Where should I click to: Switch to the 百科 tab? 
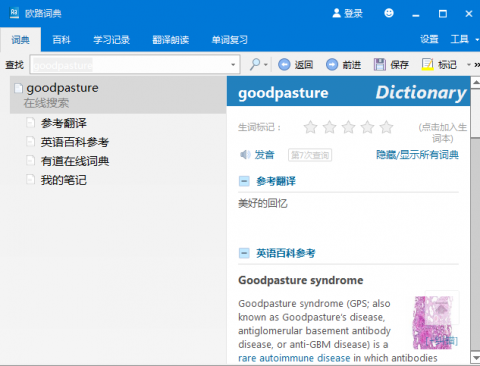pyautogui.click(x=62, y=40)
